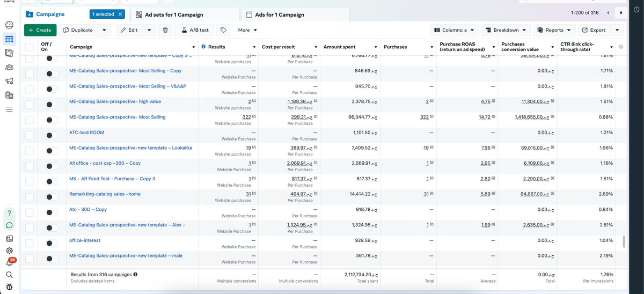
Task: Check the box for Remarkting-catalog sales –home
Action: pos(29,197)
